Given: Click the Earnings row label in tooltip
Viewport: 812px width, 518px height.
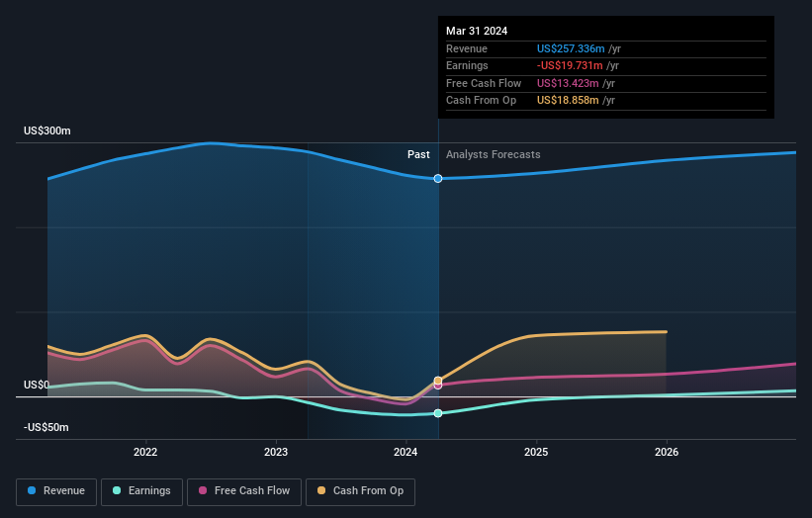Looking at the screenshot, I should [467, 65].
